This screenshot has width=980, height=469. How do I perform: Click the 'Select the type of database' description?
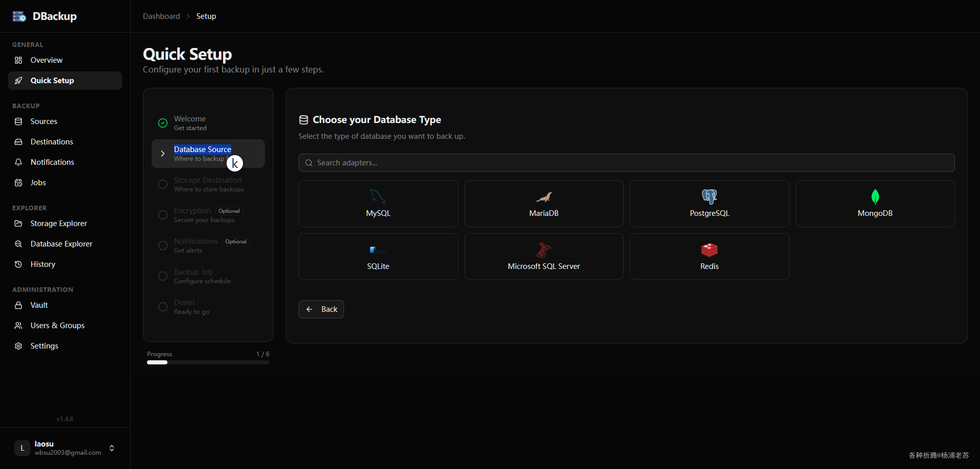click(382, 136)
